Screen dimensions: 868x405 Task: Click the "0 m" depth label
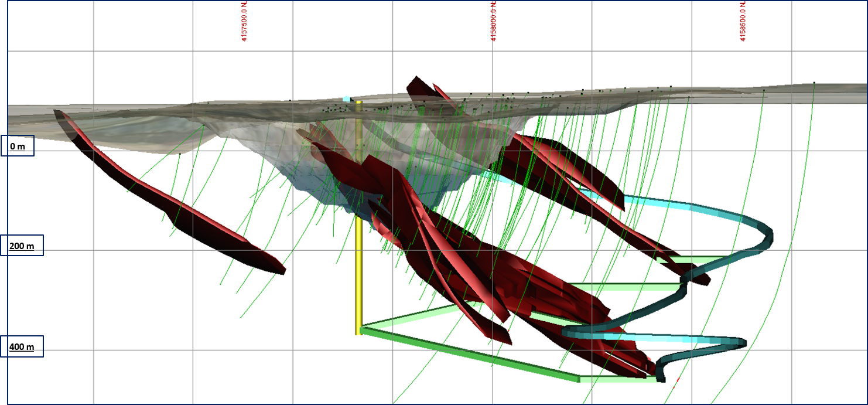(18, 145)
